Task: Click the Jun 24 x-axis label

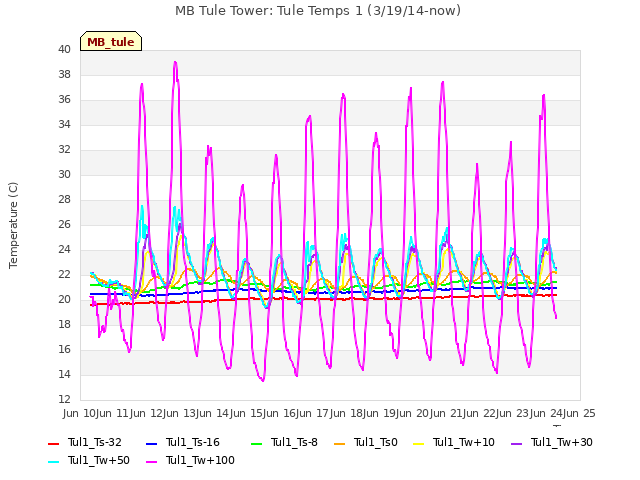Action: click(x=547, y=413)
